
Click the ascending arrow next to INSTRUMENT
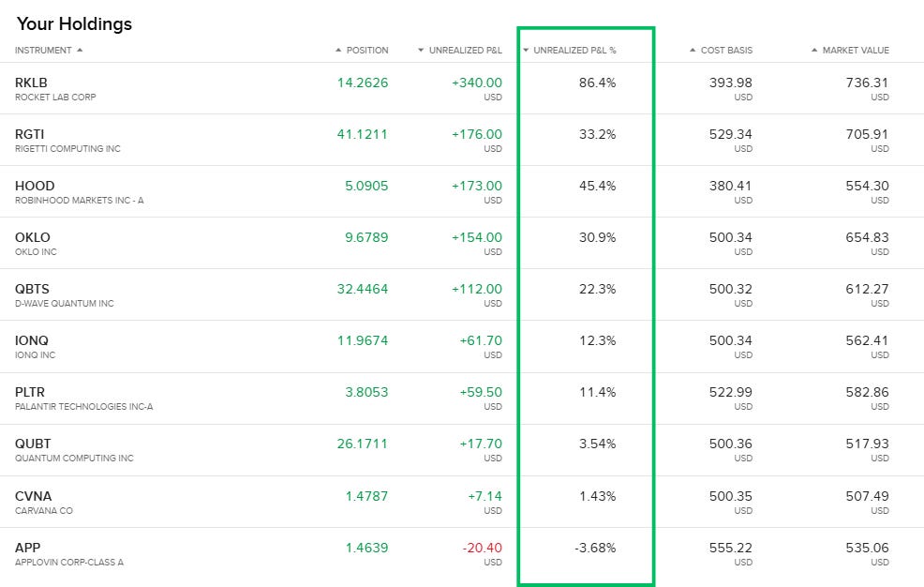tap(80, 50)
